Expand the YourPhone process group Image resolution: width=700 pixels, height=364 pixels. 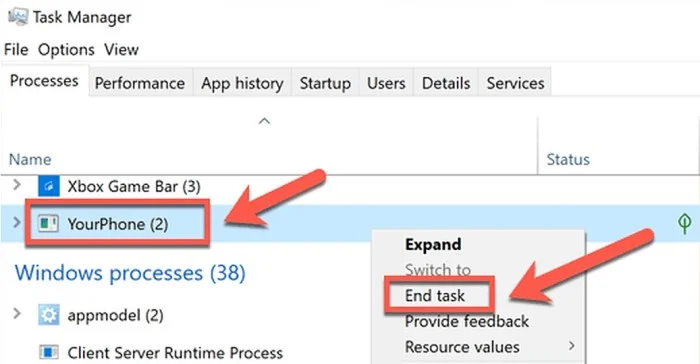17,222
